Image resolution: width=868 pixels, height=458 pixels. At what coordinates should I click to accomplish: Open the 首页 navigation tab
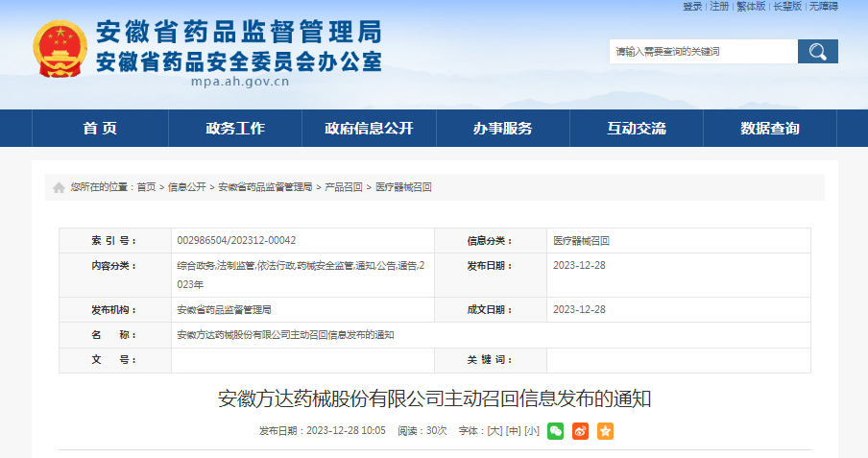coord(100,129)
